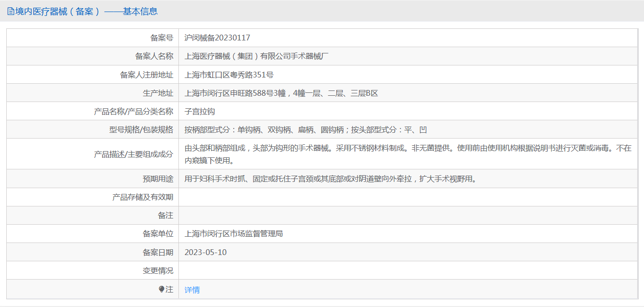Screen dimensions: 644x307
Task: Click the 备案单位 label
Action: click(x=158, y=234)
